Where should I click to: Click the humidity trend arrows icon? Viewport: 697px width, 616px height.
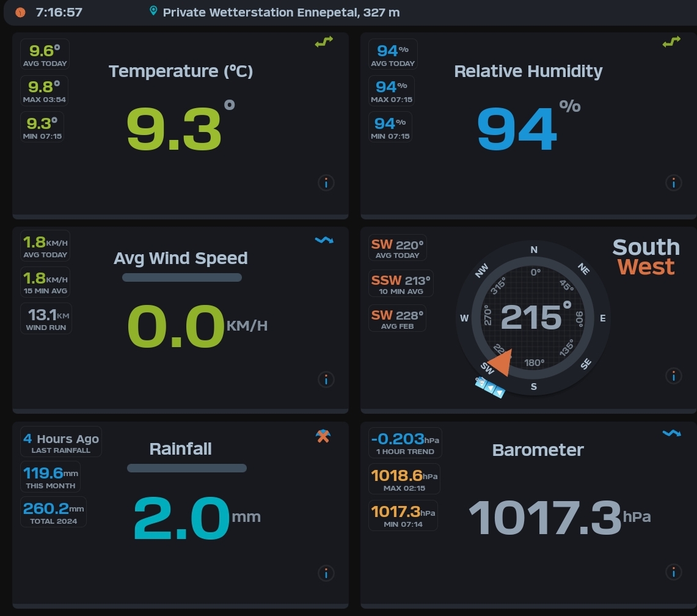[671, 42]
